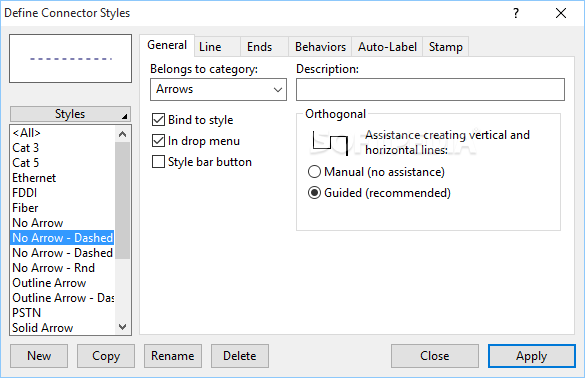Select the Auto-Label tab
The height and width of the screenshot is (378, 585).
coord(387,47)
